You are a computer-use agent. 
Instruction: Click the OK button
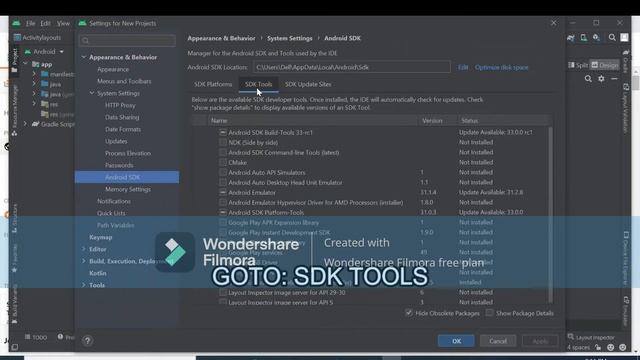tap(456, 341)
